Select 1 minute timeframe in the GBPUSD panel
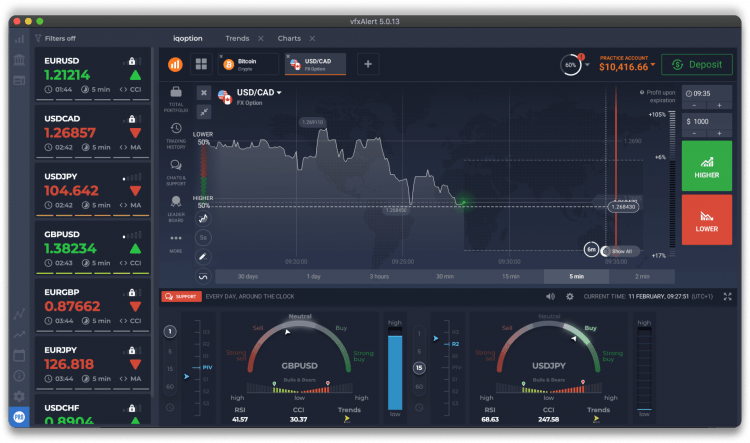 tap(170, 332)
